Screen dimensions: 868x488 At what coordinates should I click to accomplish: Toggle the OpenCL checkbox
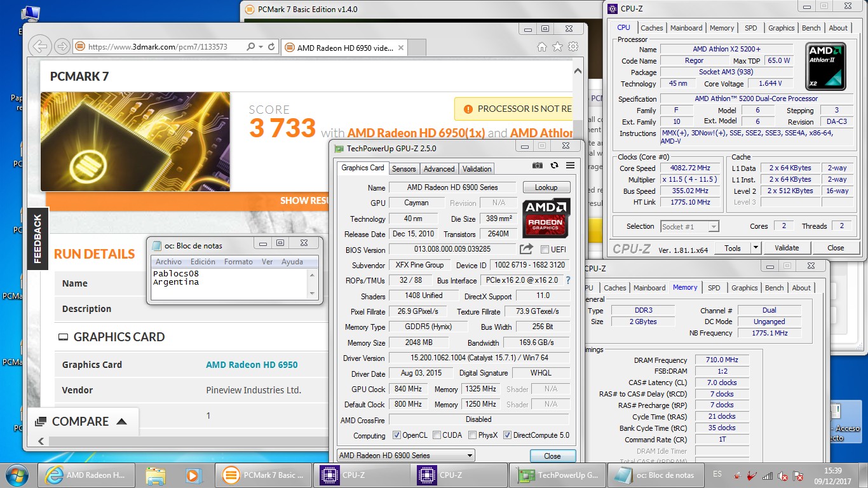coord(397,435)
